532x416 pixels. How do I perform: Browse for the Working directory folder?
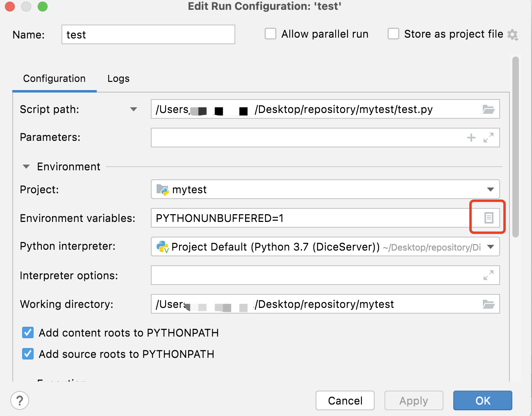coord(489,304)
